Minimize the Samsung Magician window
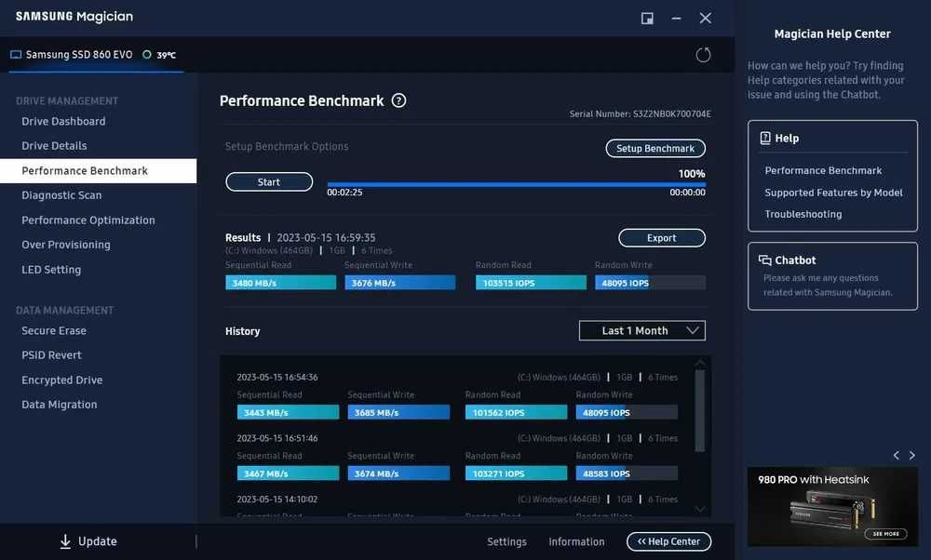 tap(676, 19)
